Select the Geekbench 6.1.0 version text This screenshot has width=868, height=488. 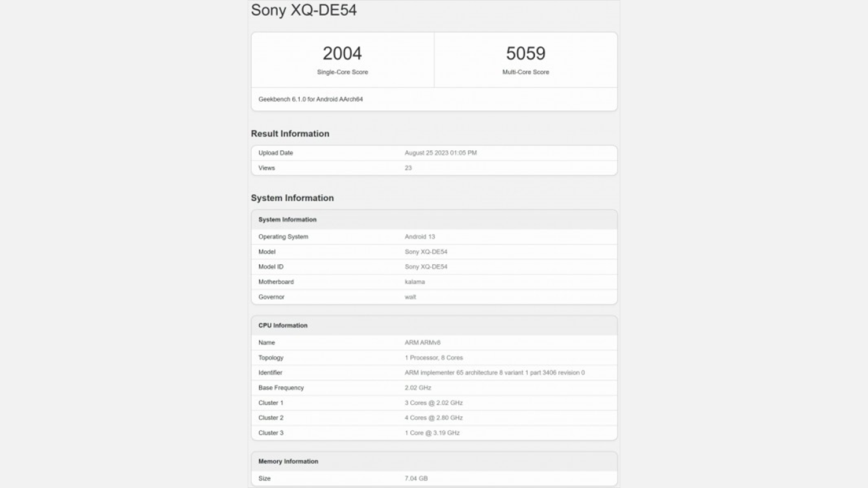(x=311, y=99)
